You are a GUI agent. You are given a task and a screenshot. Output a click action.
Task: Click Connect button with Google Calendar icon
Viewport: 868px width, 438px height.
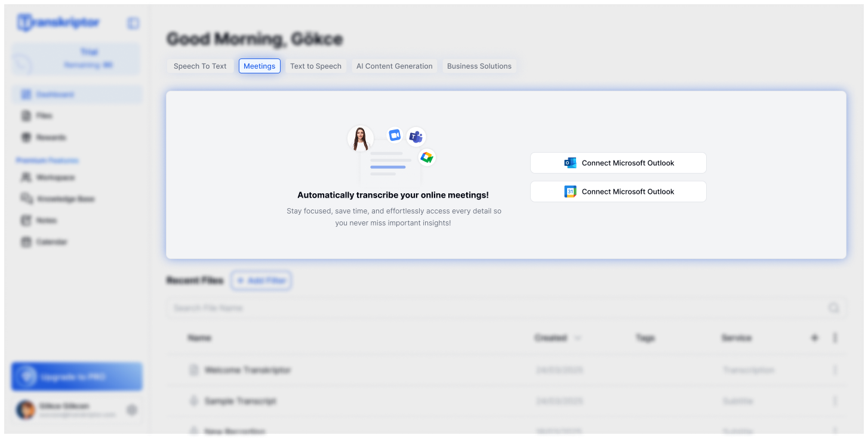point(618,192)
